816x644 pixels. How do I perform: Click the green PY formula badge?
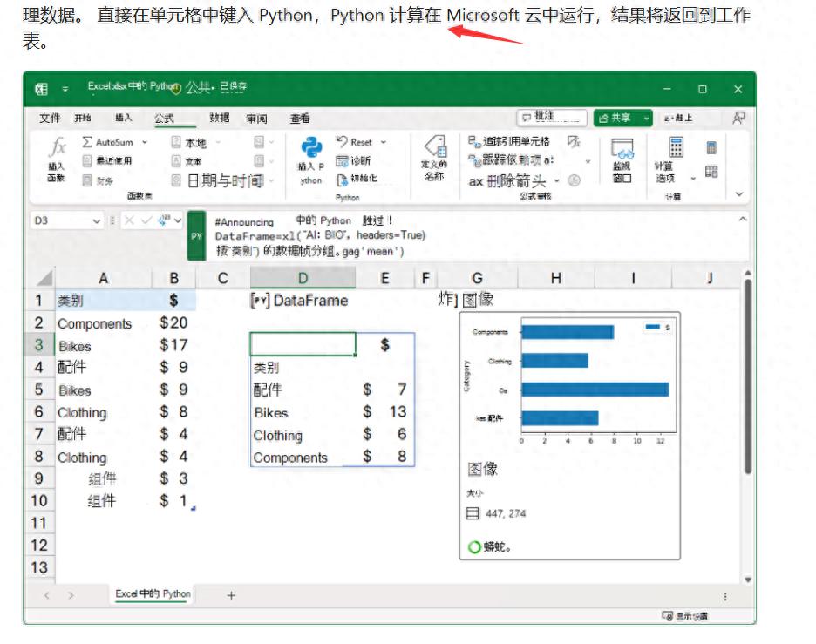click(x=196, y=235)
